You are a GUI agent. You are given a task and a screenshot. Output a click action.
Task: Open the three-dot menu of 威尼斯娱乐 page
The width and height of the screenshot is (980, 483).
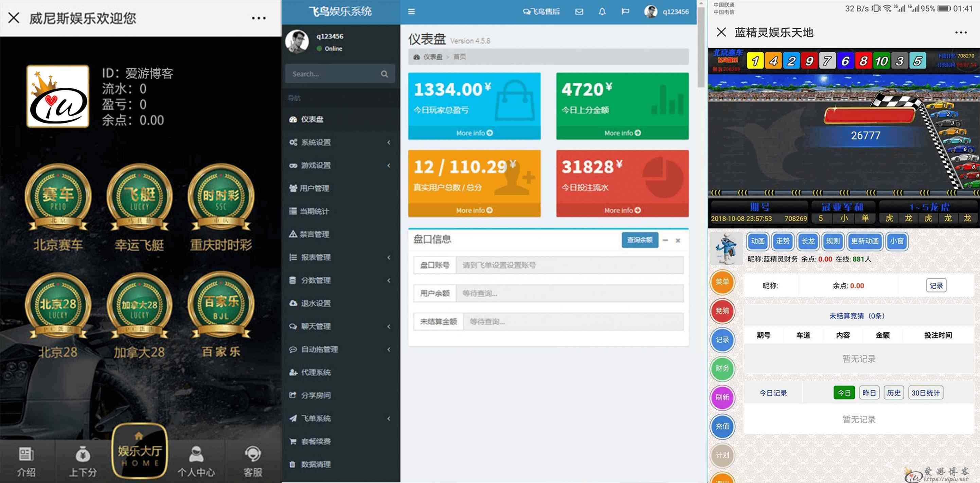(x=259, y=18)
